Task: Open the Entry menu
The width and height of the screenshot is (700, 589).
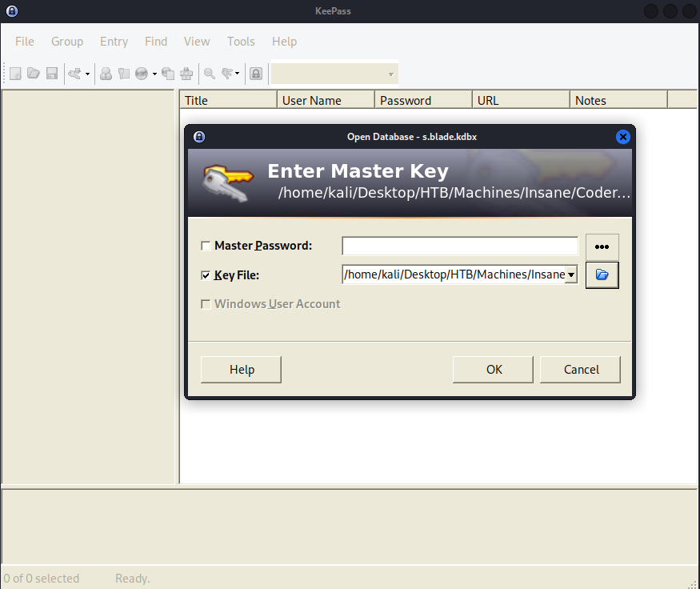Action: tap(114, 42)
